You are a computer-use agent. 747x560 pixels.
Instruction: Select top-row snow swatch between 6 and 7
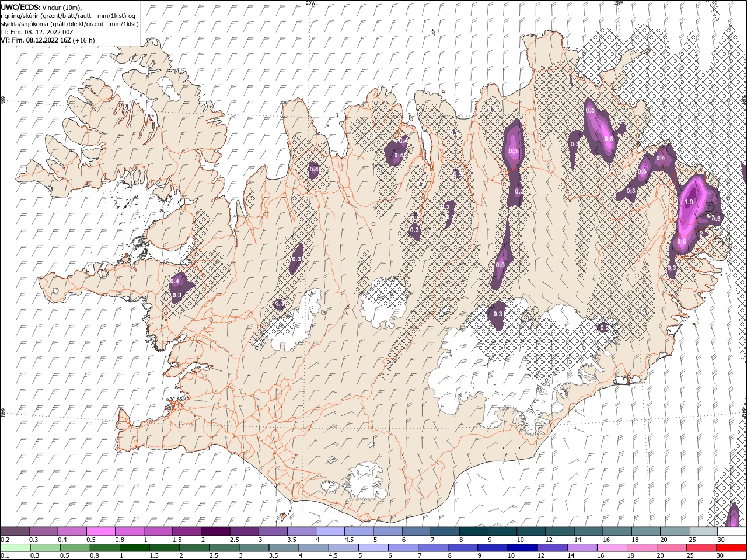[x=416, y=531]
